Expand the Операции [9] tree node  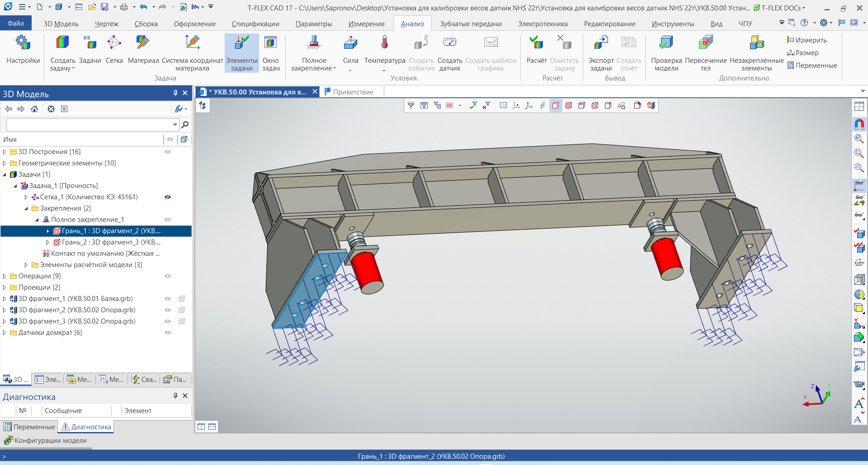[5, 276]
